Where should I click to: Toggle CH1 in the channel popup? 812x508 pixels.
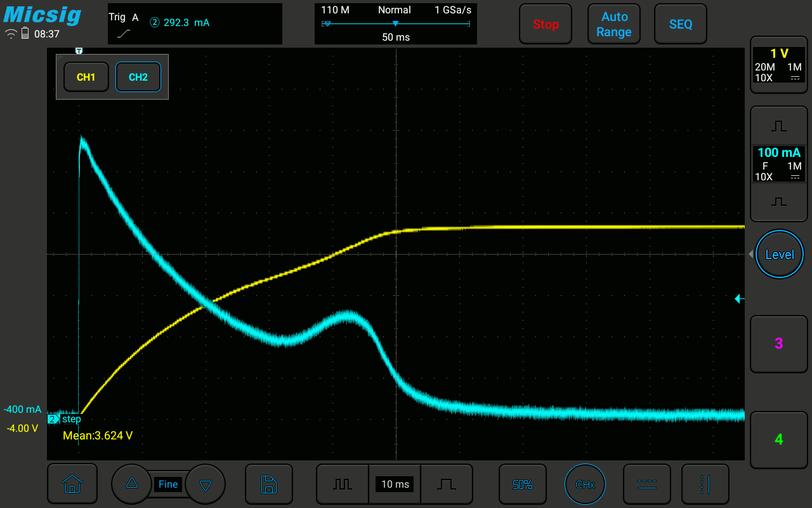point(86,77)
